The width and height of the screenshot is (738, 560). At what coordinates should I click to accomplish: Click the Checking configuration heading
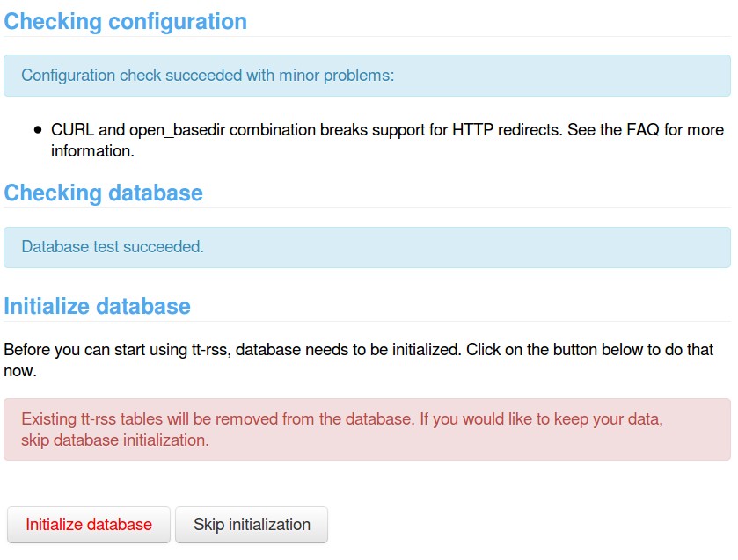coord(126,21)
